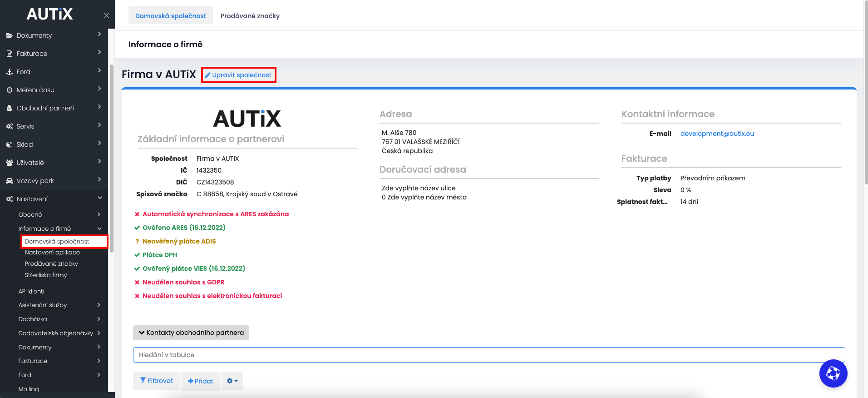
Task: Click the Přidat button
Action: (x=201, y=381)
